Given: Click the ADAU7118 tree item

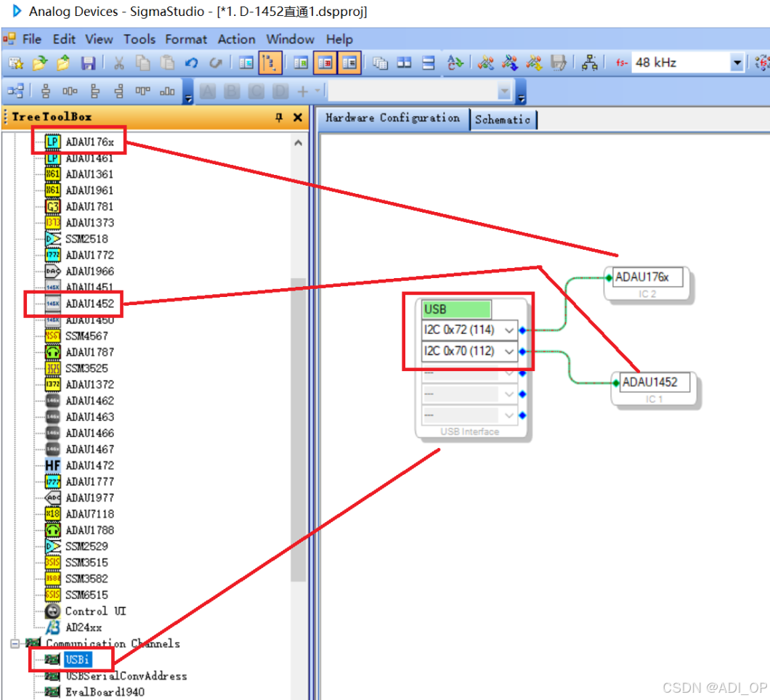Looking at the screenshot, I should 90,514.
